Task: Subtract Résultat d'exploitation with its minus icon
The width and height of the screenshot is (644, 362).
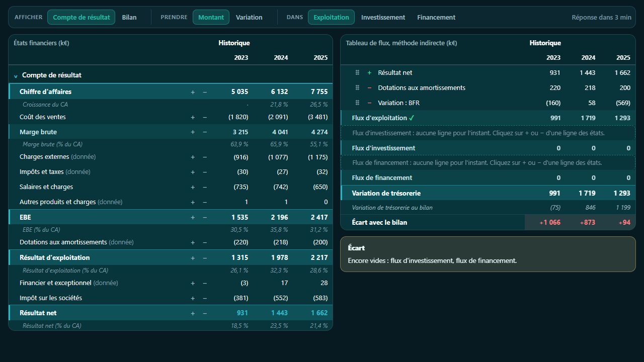Action: tap(205, 258)
